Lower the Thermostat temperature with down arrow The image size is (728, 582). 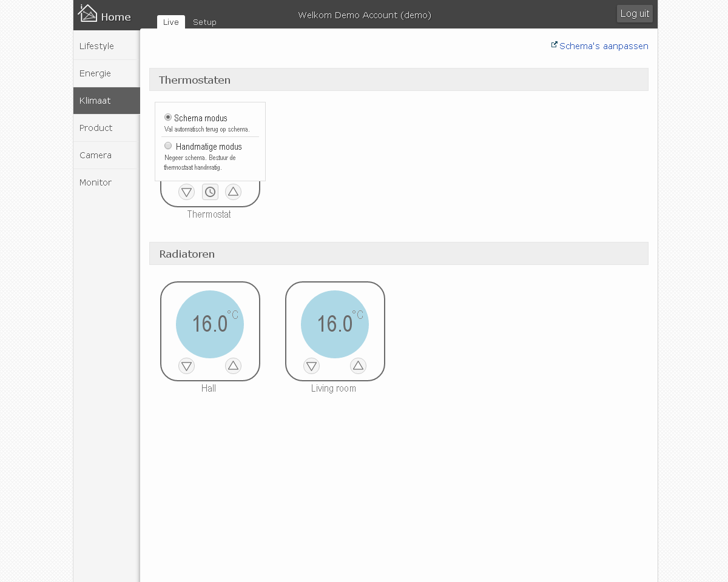[186, 192]
